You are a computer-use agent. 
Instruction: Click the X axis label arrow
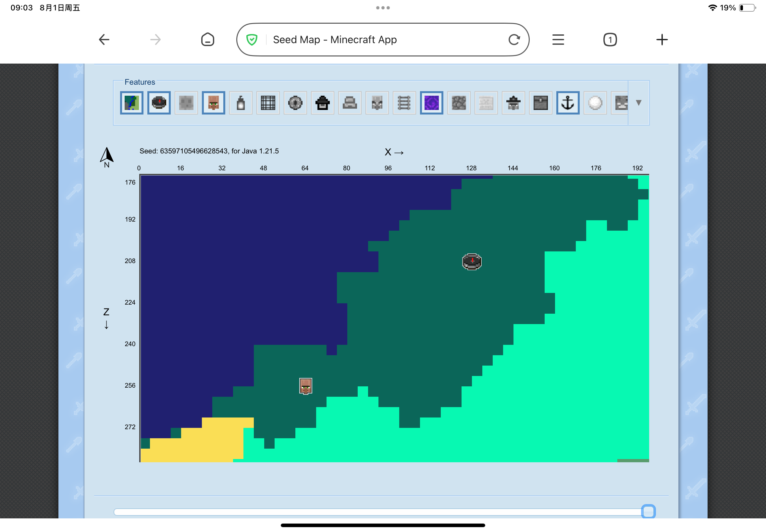[x=394, y=152]
